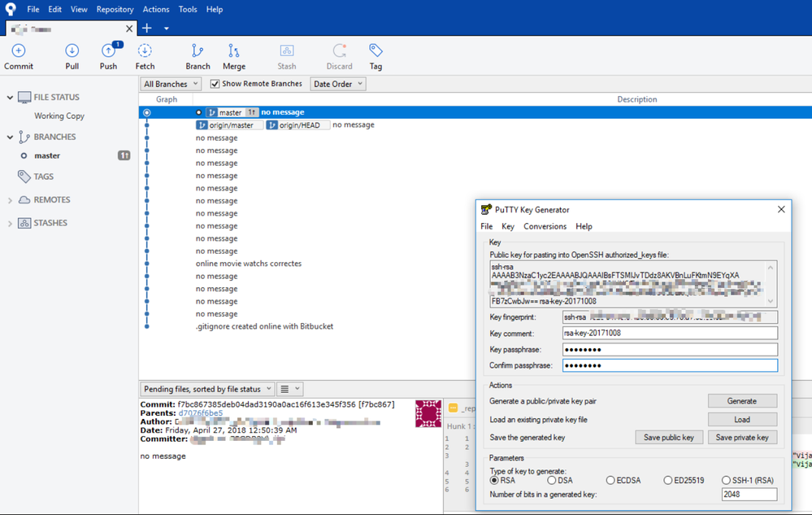The width and height of the screenshot is (812, 515).
Task: Open the All Branches dropdown
Action: [171, 84]
